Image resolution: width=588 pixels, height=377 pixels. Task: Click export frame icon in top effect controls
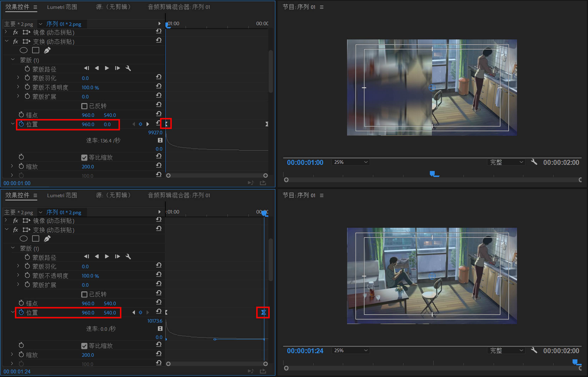click(263, 183)
